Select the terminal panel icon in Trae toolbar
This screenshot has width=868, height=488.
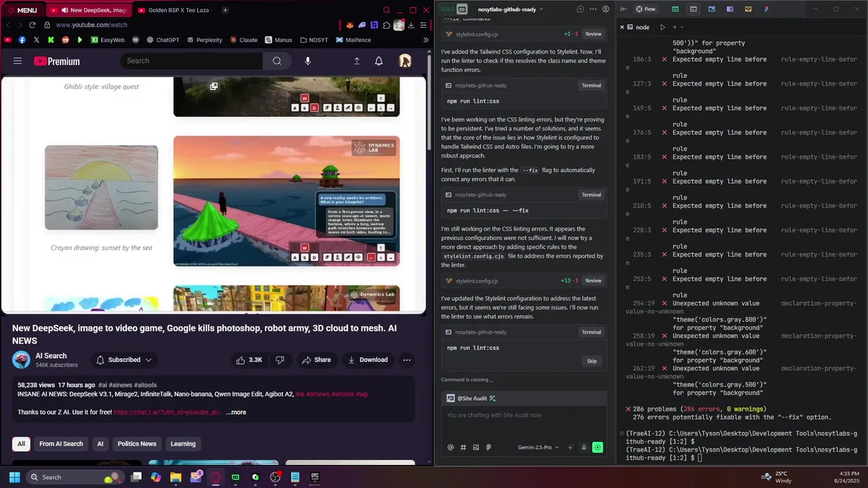pos(693,9)
